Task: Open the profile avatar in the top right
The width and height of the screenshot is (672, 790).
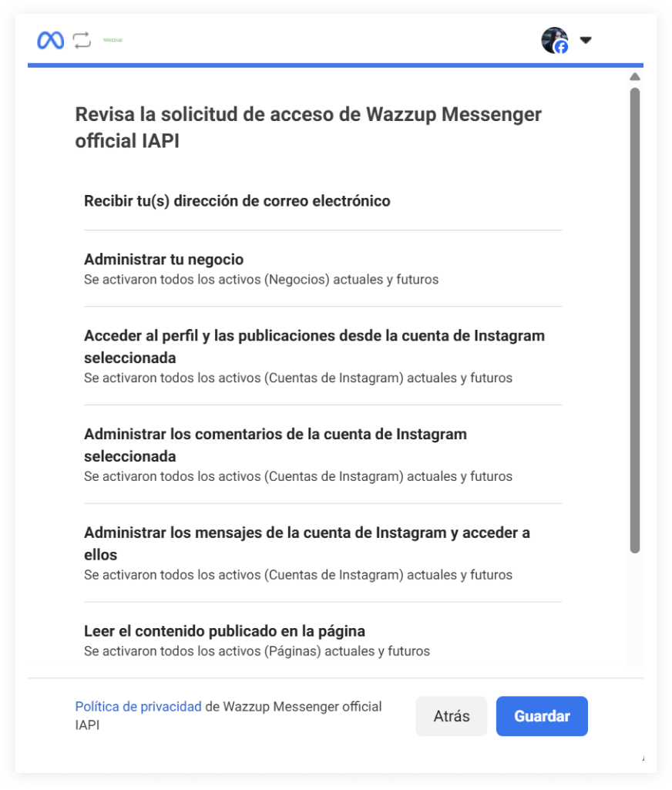Action: click(554, 39)
